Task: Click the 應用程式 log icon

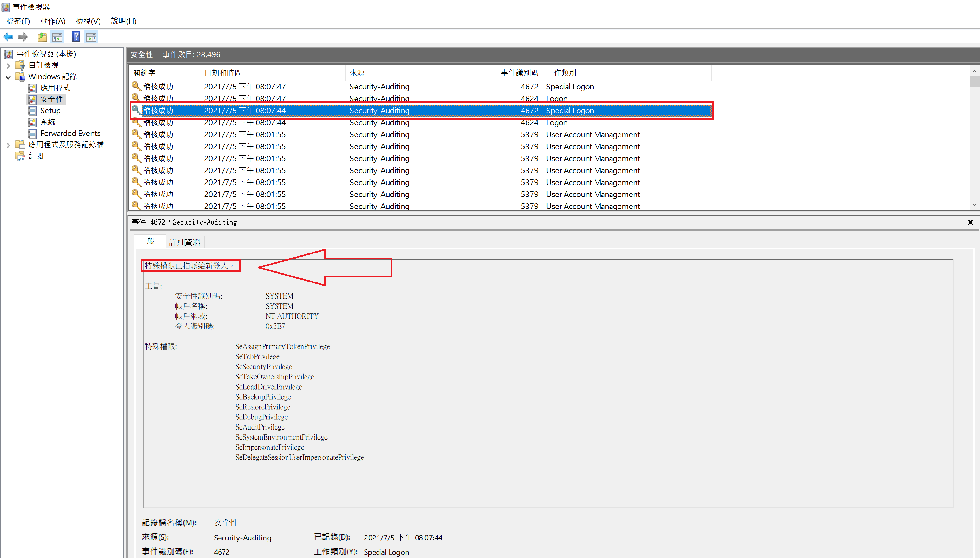Action: (32, 88)
